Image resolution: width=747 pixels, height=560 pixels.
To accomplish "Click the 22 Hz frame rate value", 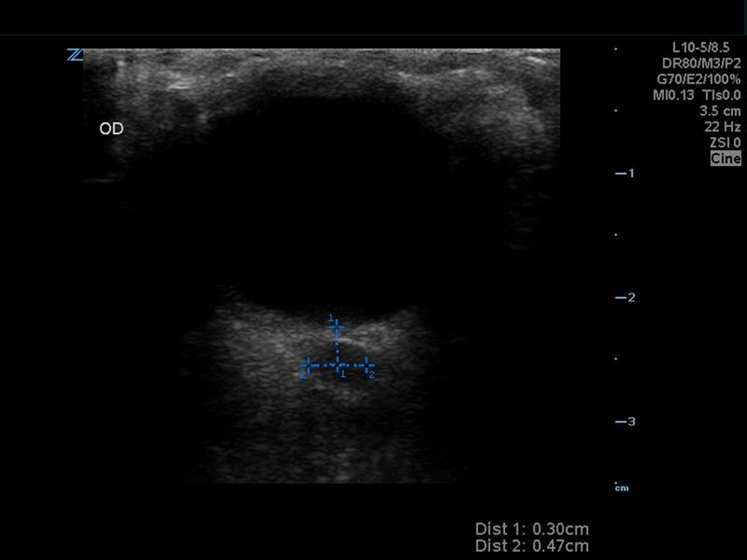I will (722, 126).
